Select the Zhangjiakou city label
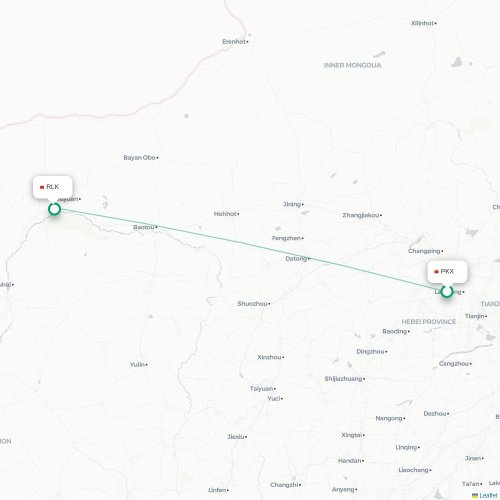The width and height of the screenshot is (500, 500). tap(361, 215)
